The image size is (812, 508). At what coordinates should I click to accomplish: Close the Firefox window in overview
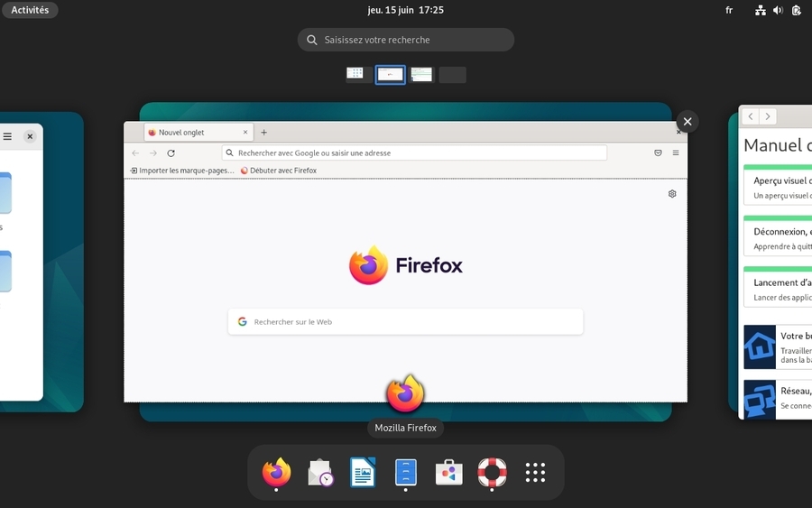click(x=687, y=122)
